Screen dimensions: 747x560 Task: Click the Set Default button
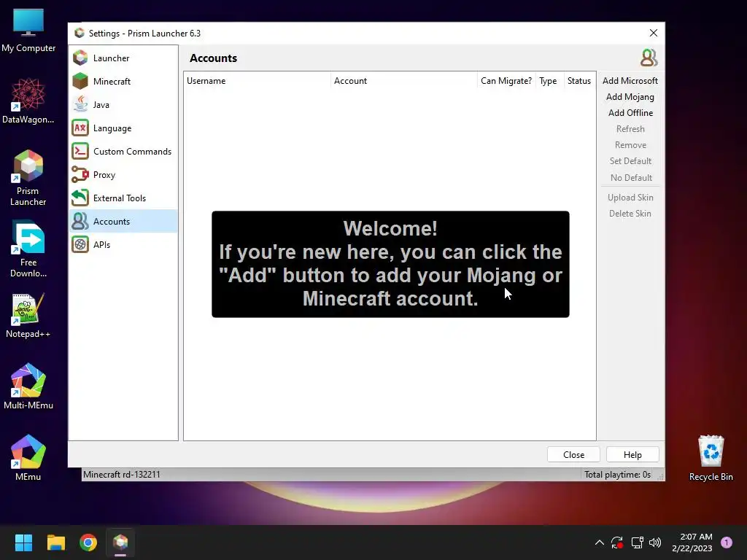point(630,161)
